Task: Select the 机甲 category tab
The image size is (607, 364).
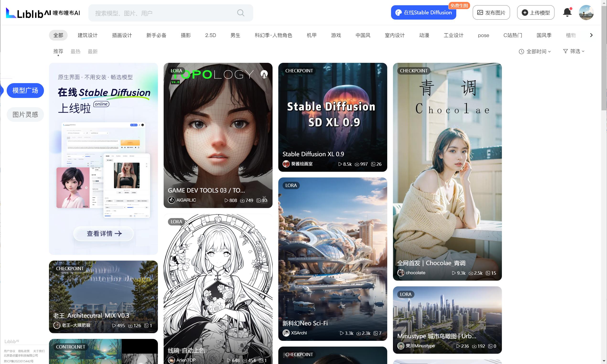Action: (312, 35)
